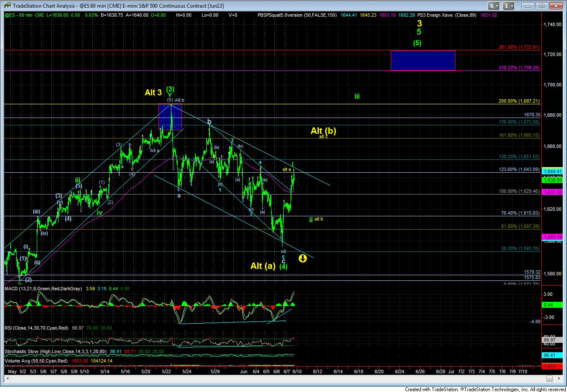This screenshot has width=567, height=392.
Task: Click the red 1603.10 price tag
Action: [x=552, y=237]
